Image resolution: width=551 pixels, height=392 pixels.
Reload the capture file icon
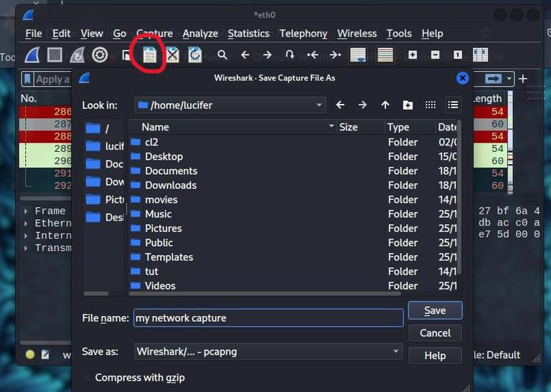195,54
